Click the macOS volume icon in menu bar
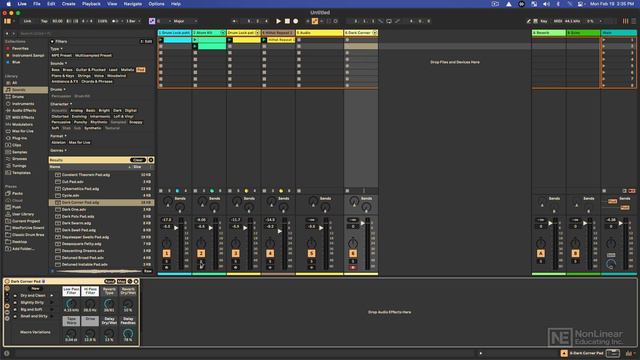Image resolution: width=640 pixels, height=360 pixels. 546,4
